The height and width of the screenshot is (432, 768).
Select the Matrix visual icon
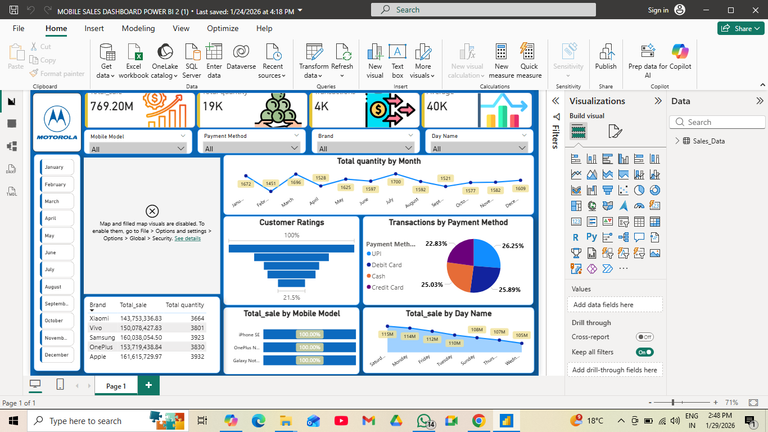[654, 221]
